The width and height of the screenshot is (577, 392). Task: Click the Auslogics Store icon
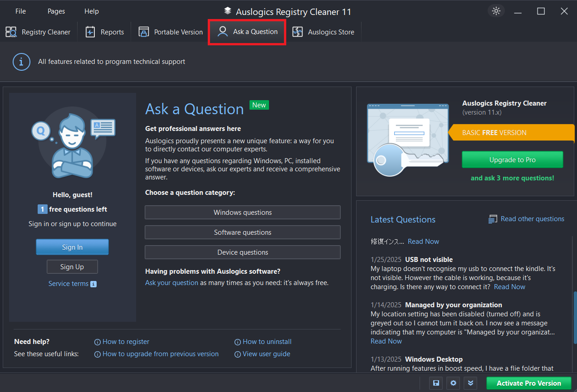[x=298, y=32]
